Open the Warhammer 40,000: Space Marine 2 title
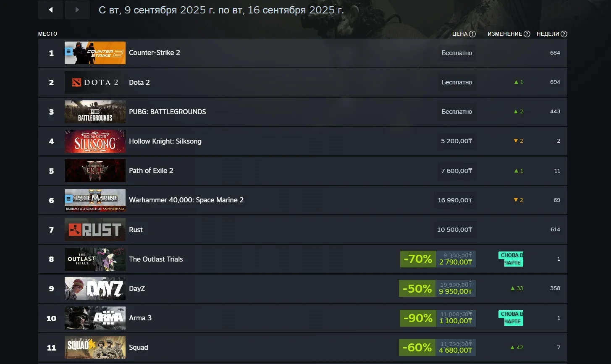611x364 pixels. [186, 200]
